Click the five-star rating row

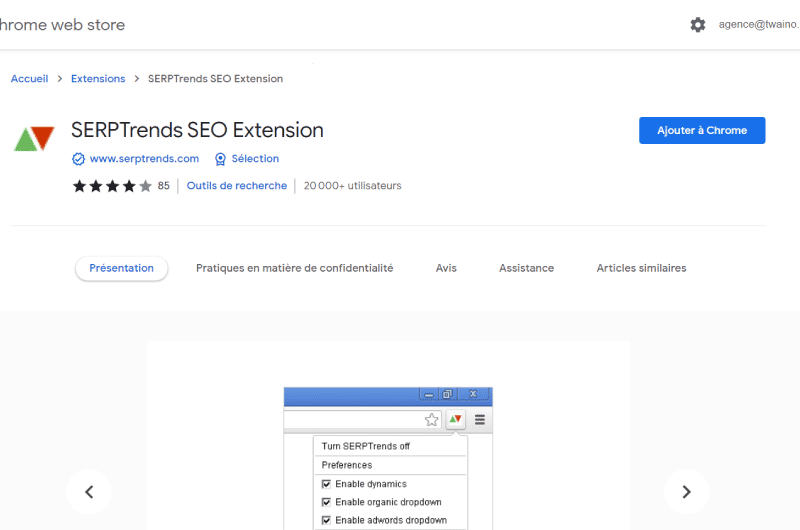112,186
